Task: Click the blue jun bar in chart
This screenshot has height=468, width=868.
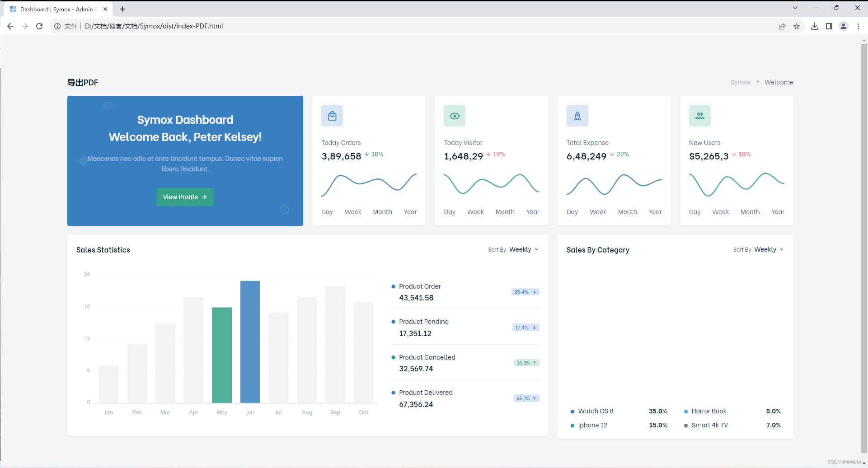Action: pyautogui.click(x=250, y=342)
